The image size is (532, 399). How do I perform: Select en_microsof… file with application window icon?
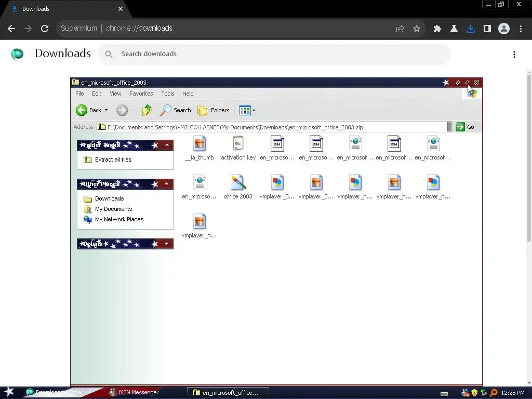pyautogui.click(x=394, y=148)
